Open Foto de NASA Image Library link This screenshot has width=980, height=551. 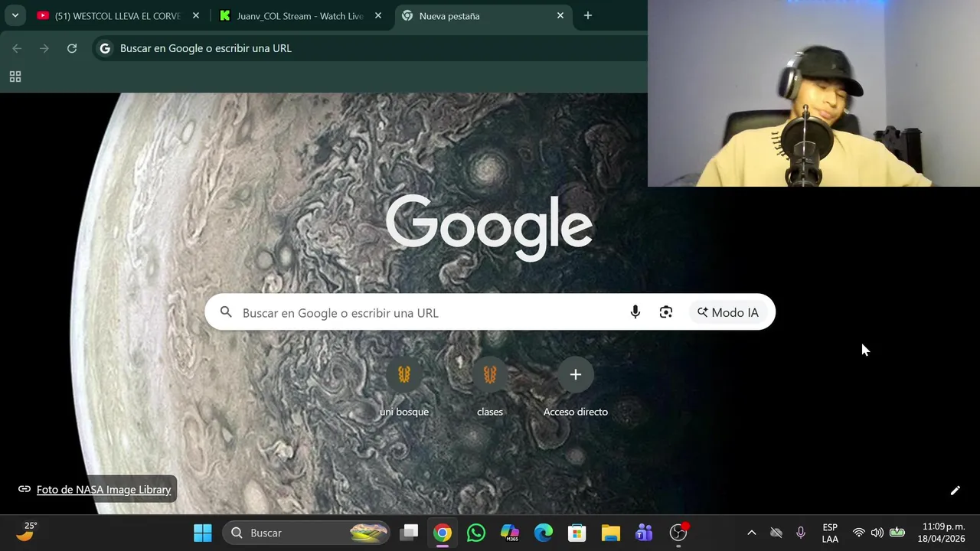click(x=103, y=490)
